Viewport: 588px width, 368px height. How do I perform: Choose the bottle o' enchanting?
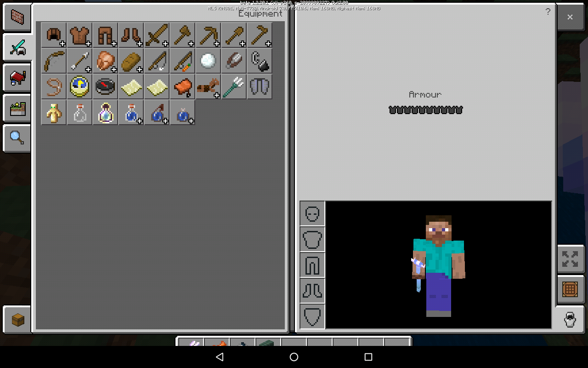[105, 112]
